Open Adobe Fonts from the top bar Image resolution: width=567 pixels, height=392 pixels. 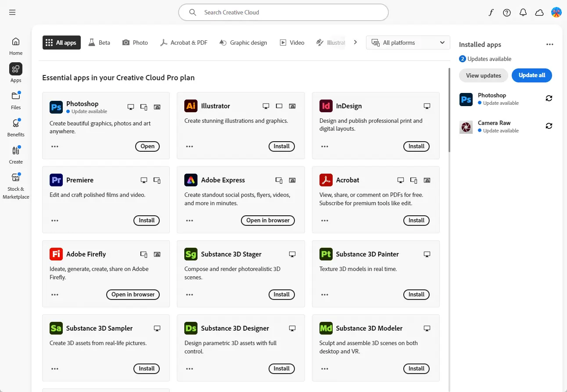tap(491, 12)
